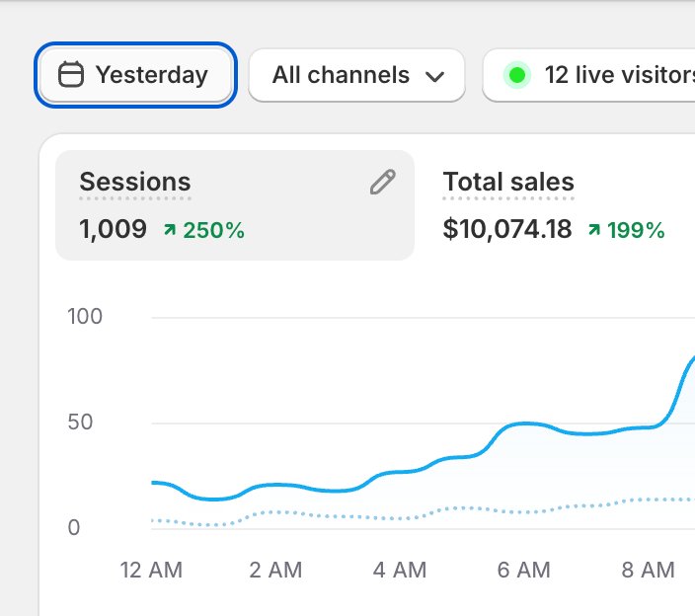Click the pencil edit icon on Sessions
This screenshot has height=616, width=695.
382,182
